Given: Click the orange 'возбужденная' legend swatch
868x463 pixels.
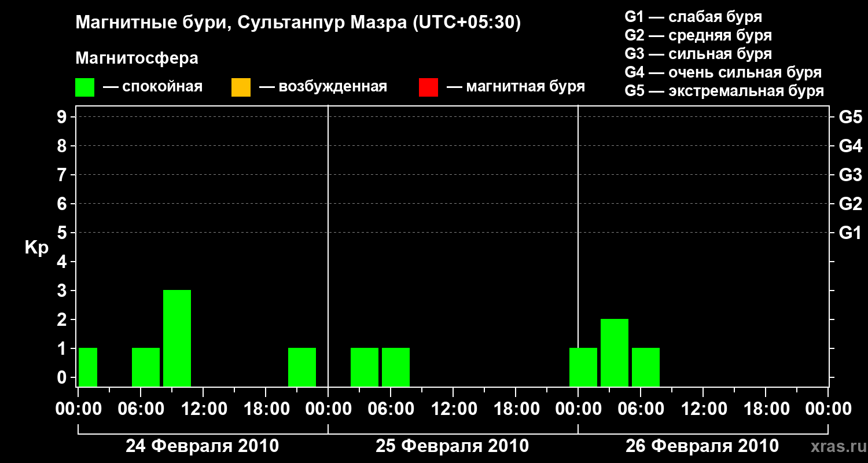Looking at the screenshot, I should 241,87.
